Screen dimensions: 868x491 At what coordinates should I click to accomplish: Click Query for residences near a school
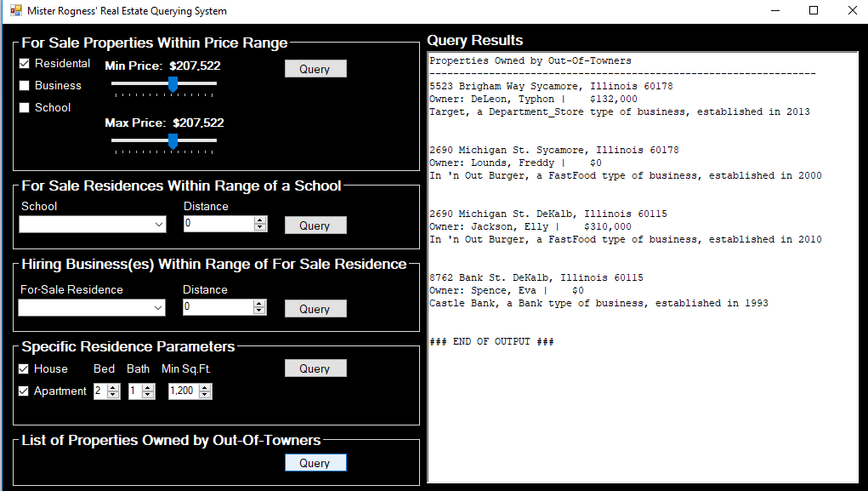[315, 226]
